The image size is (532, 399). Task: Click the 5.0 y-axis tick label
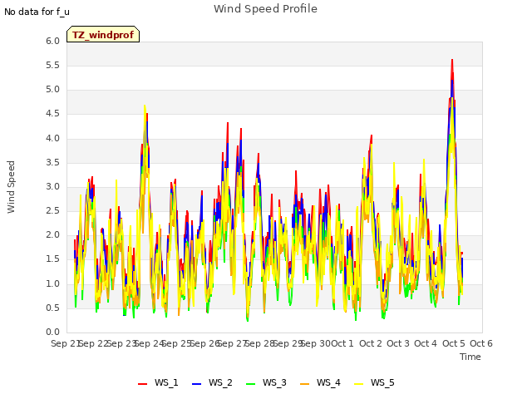click(52, 90)
